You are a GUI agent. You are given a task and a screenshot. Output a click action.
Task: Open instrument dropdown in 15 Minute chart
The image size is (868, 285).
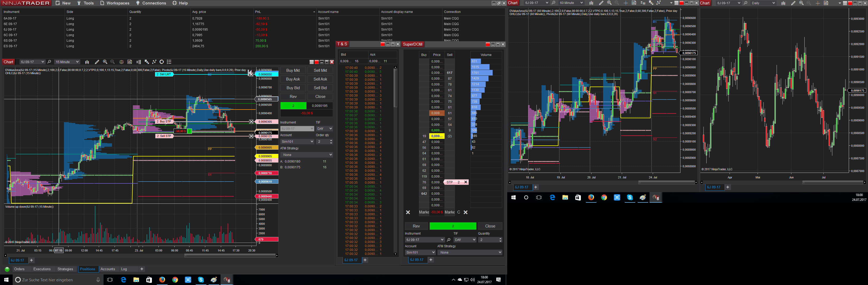(32, 62)
